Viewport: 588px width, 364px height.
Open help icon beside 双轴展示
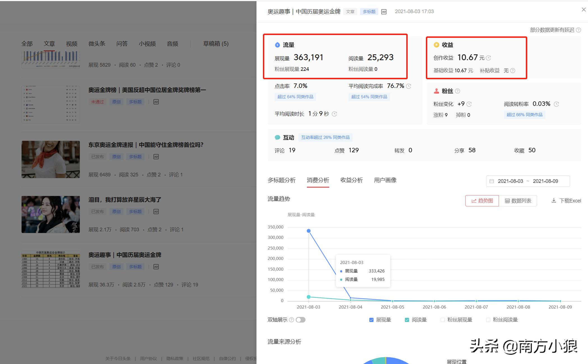coord(291,320)
